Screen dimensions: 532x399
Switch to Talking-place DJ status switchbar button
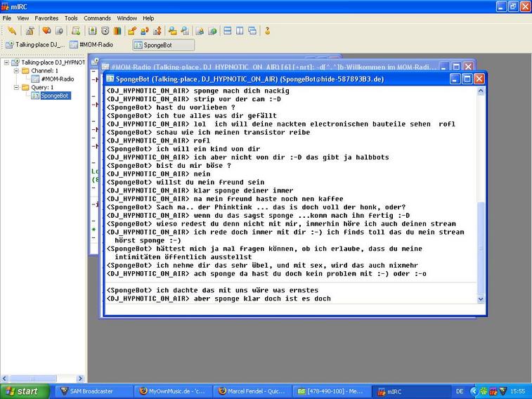coord(35,45)
